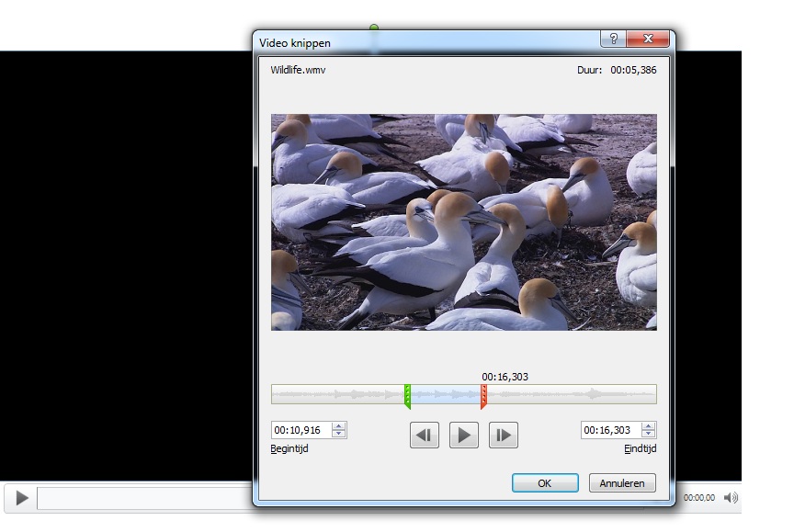Click the green start trim marker
794x532 pixels.
407,396
